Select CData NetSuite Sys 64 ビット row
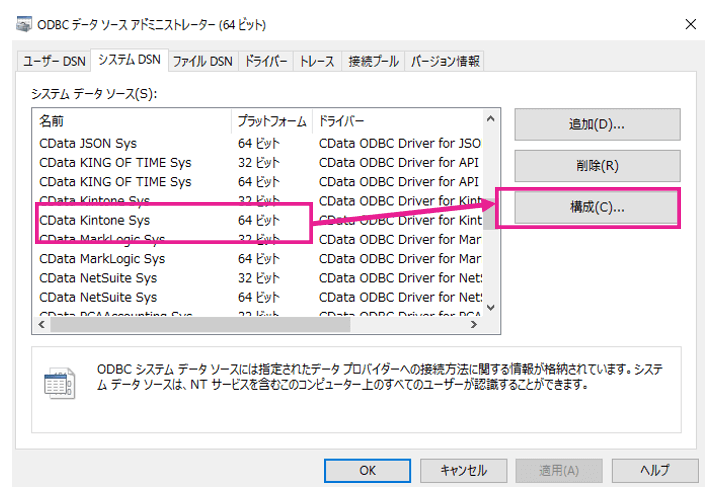Screen dimensions: 715x503 coord(258,297)
